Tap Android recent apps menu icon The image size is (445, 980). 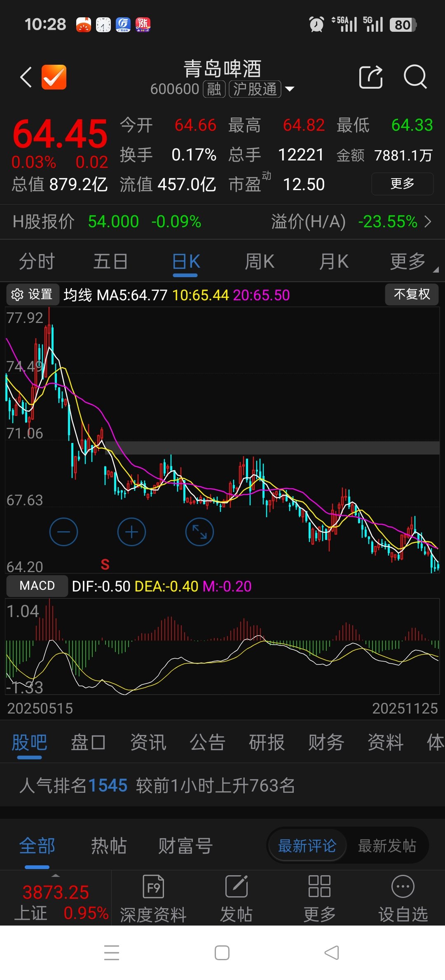coord(111,953)
